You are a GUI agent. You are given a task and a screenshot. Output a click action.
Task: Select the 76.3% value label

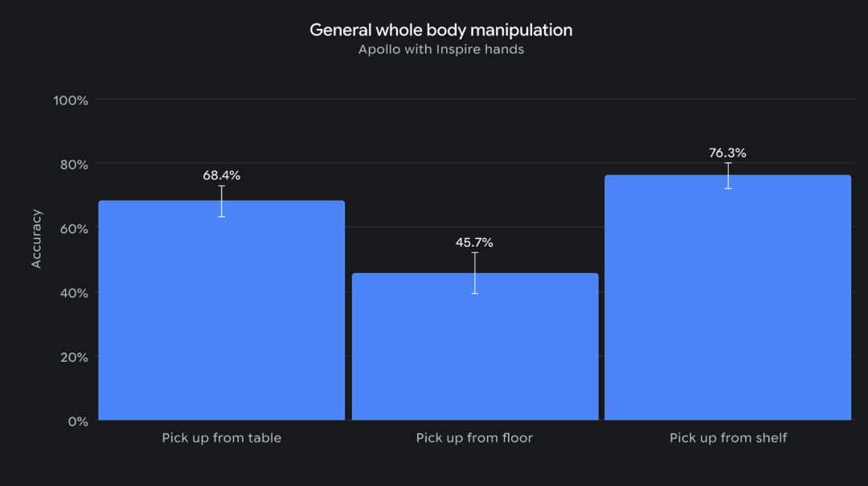727,153
